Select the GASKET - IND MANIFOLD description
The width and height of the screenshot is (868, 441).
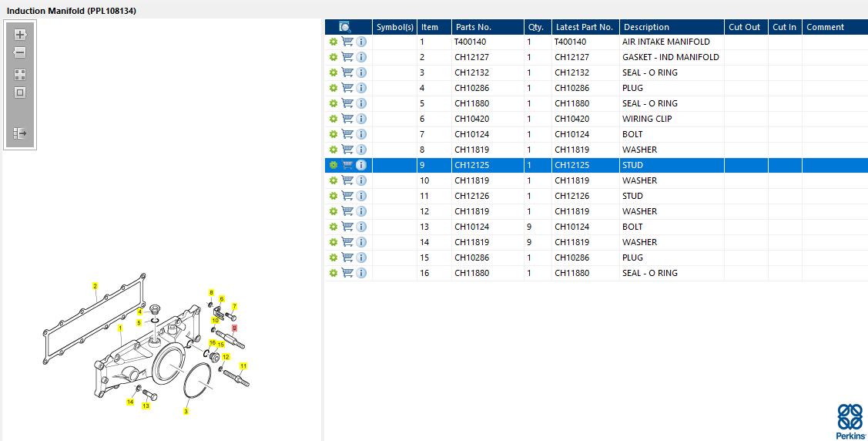coord(670,57)
